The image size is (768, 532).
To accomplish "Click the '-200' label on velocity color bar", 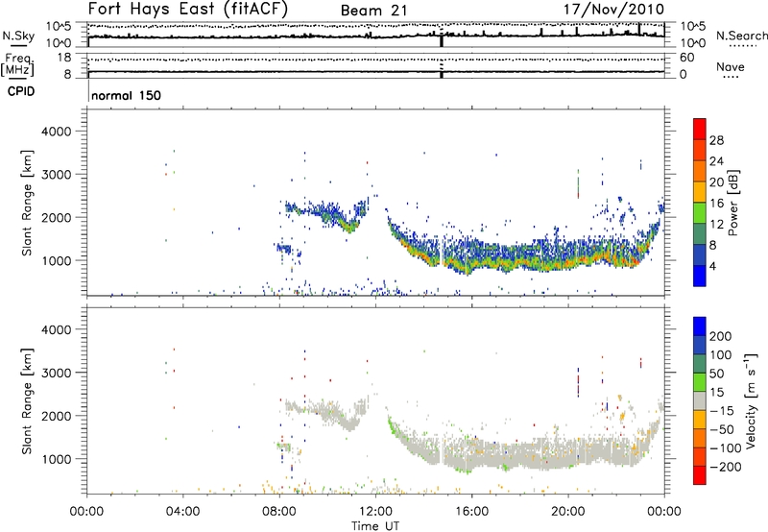I will click(x=725, y=467).
